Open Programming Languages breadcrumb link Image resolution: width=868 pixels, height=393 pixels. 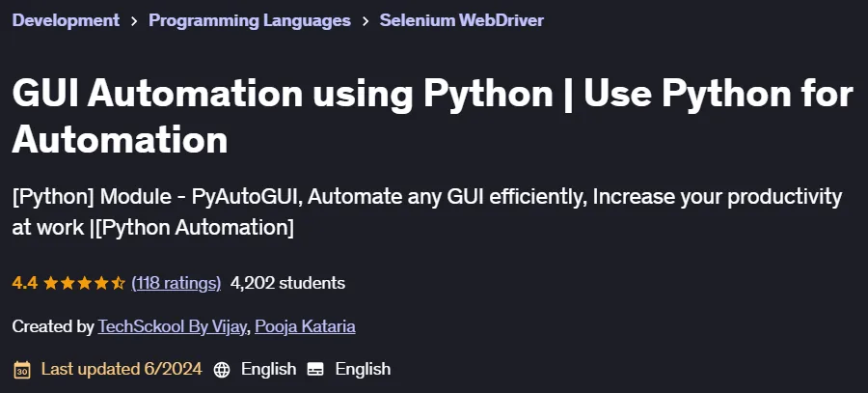coord(250,20)
